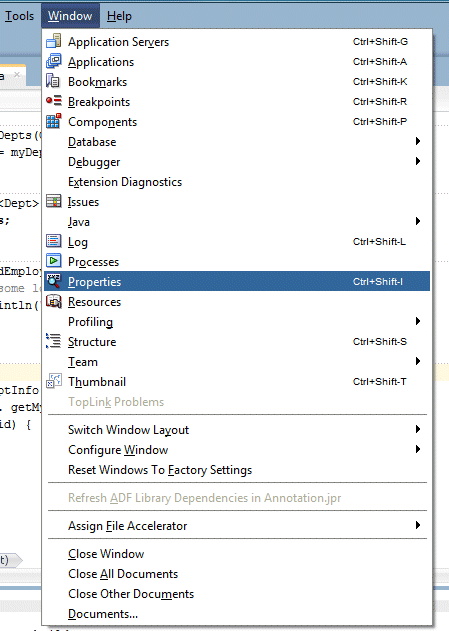Click the Thumbnail icon
Viewport: 449px width, 631px height.
(x=54, y=381)
